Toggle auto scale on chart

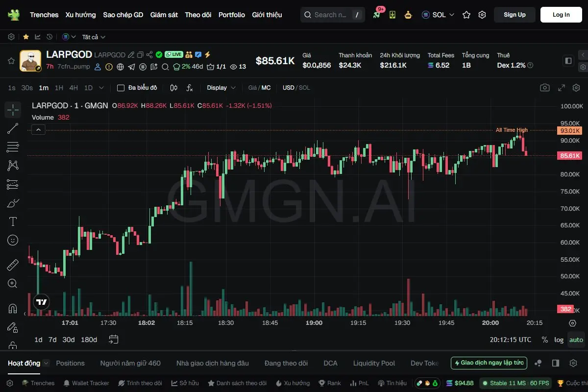(576, 340)
